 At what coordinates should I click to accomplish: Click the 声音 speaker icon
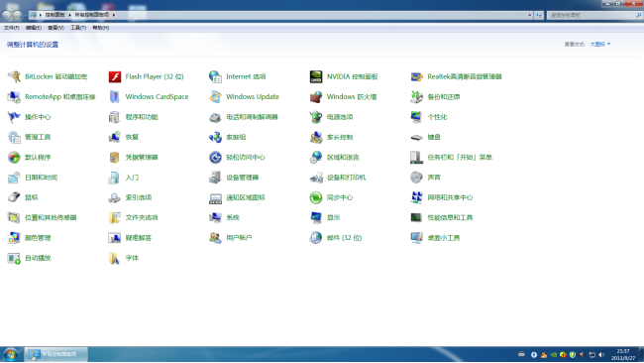point(416,178)
